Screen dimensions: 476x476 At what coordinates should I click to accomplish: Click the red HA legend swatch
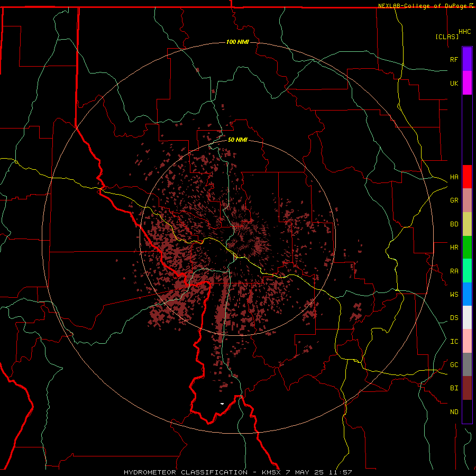click(467, 177)
